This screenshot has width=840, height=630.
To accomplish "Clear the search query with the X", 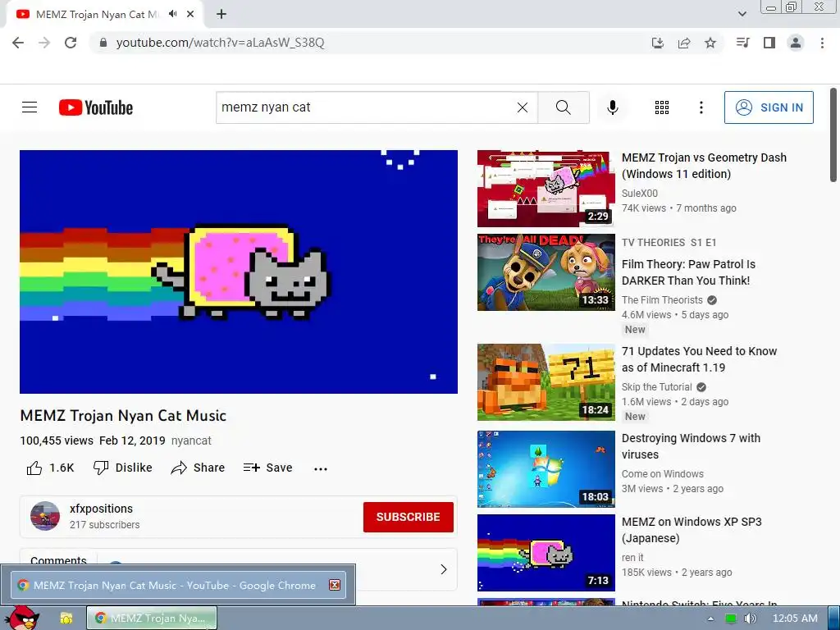I will pos(523,107).
